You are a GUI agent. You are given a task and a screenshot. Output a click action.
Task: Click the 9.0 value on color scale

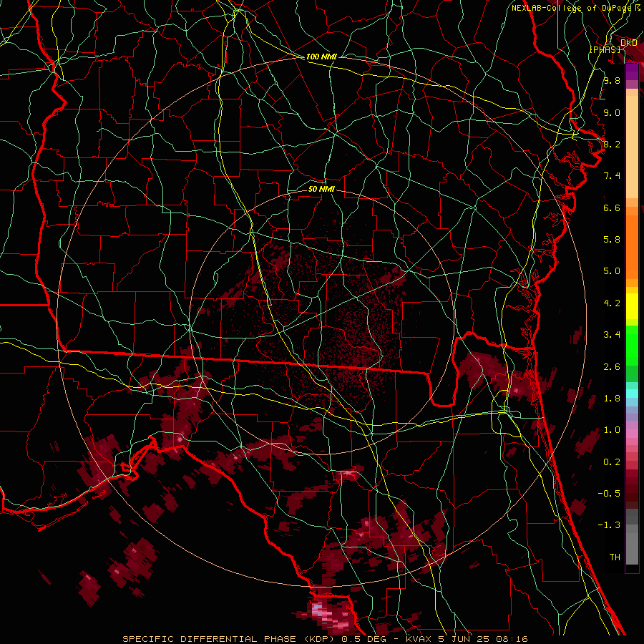point(612,112)
